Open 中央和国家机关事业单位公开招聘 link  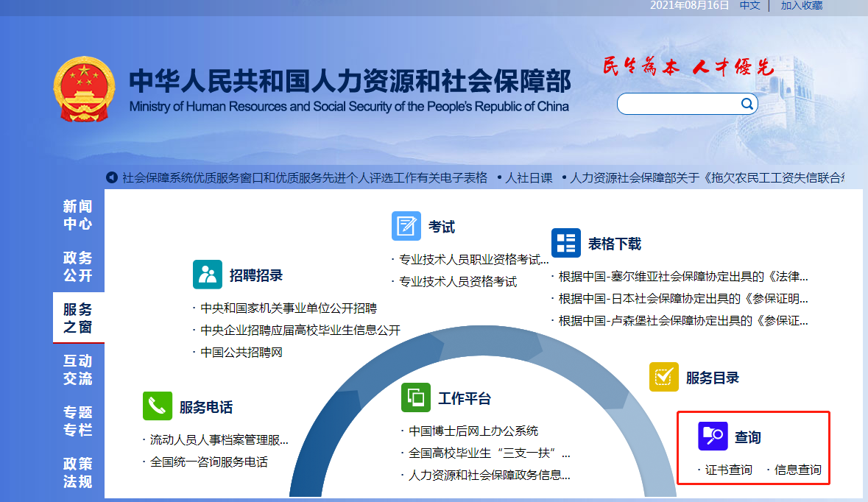click(289, 308)
